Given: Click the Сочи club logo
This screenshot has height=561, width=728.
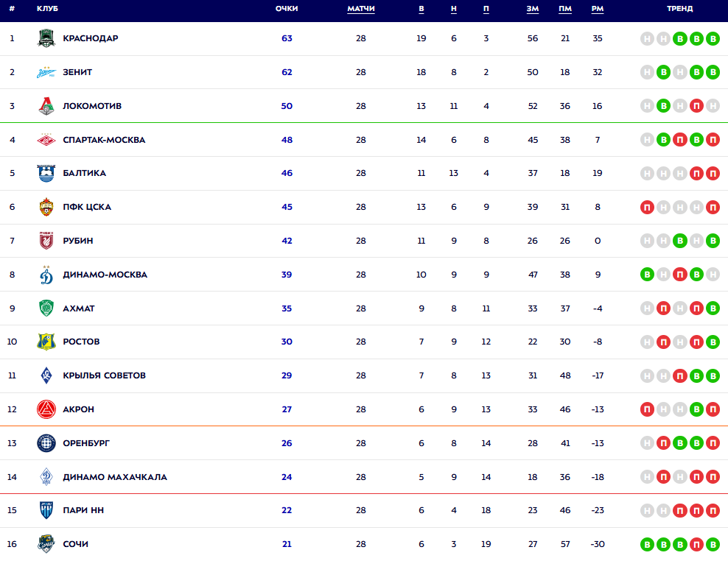Looking at the screenshot, I should tap(46, 544).
